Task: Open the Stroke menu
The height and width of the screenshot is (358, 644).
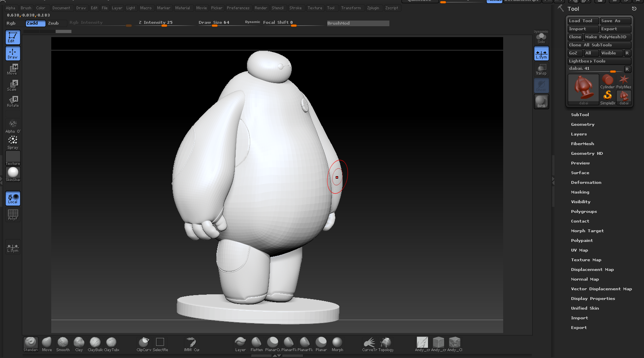Action: [x=295, y=8]
